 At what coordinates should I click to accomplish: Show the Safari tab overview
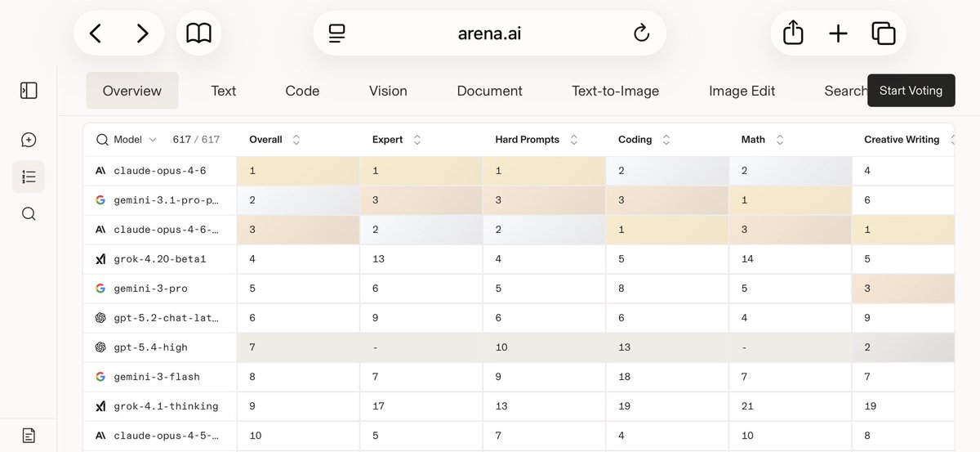point(884,33)
